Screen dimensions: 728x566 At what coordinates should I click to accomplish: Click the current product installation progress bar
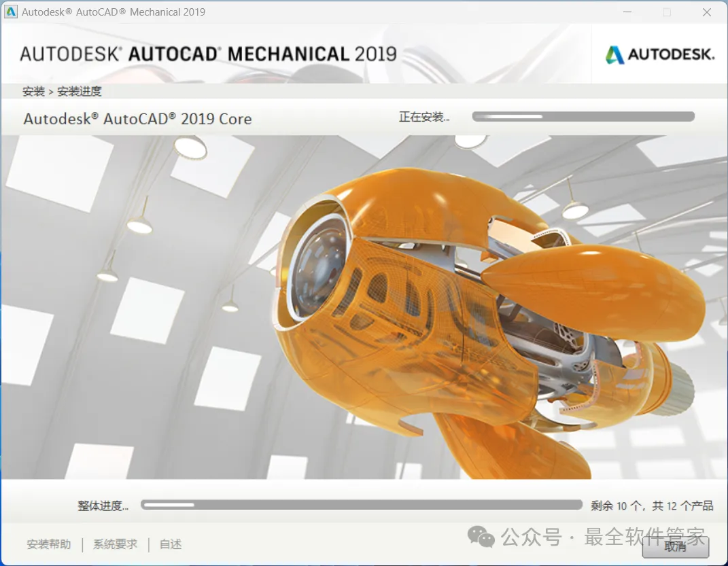pyautogui.click(x=583, y=116)
